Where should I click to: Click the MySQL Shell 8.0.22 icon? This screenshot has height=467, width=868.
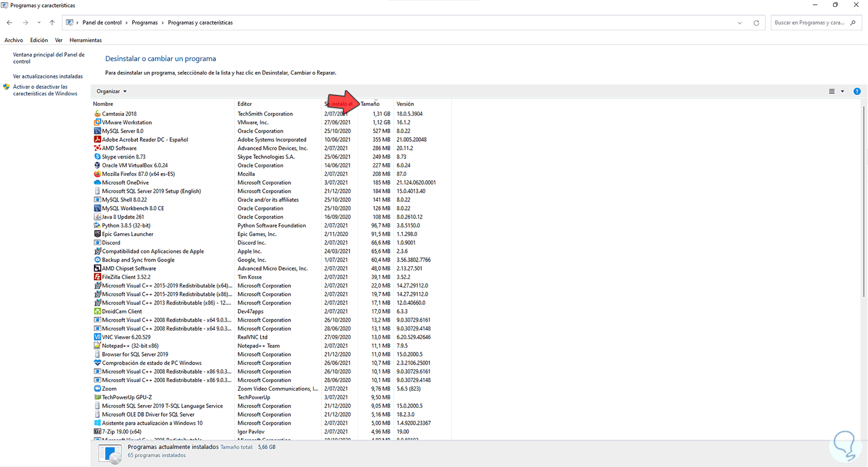97,200
